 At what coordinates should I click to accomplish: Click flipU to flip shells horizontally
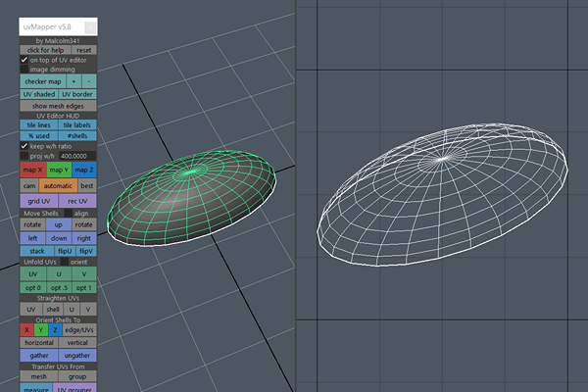point(66,251)
